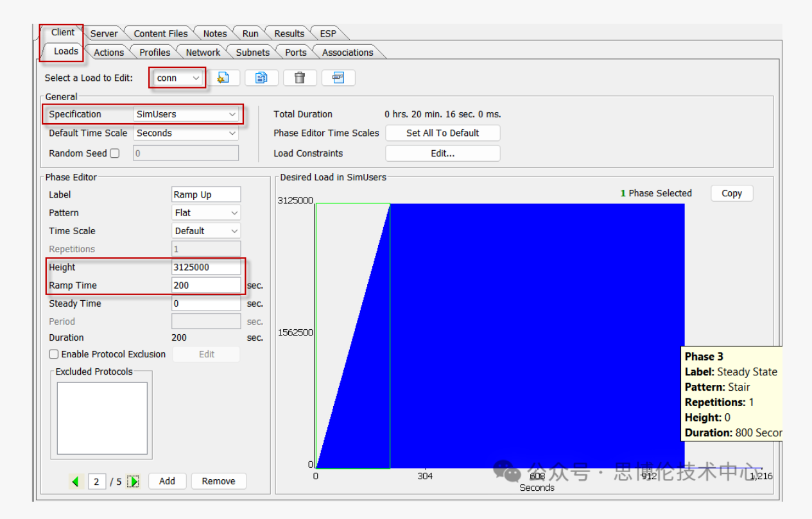Open the Pattern dropdown showing Flat

coord(206,213)
